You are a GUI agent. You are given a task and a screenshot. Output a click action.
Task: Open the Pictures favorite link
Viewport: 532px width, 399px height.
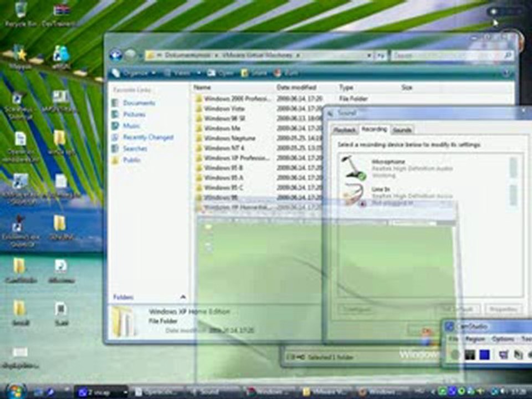pyautogui.click(x=134, y=114)
